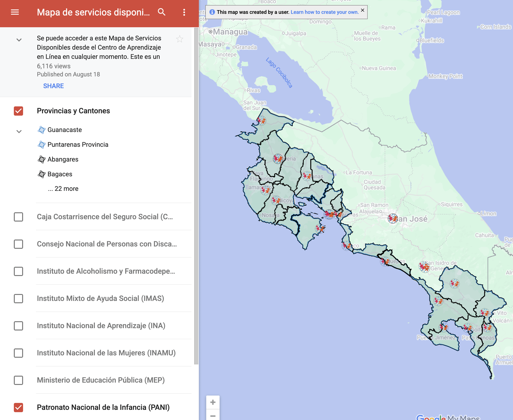Star this map
The width and height of the screenshot is (513, 420).
click(179, 39)
